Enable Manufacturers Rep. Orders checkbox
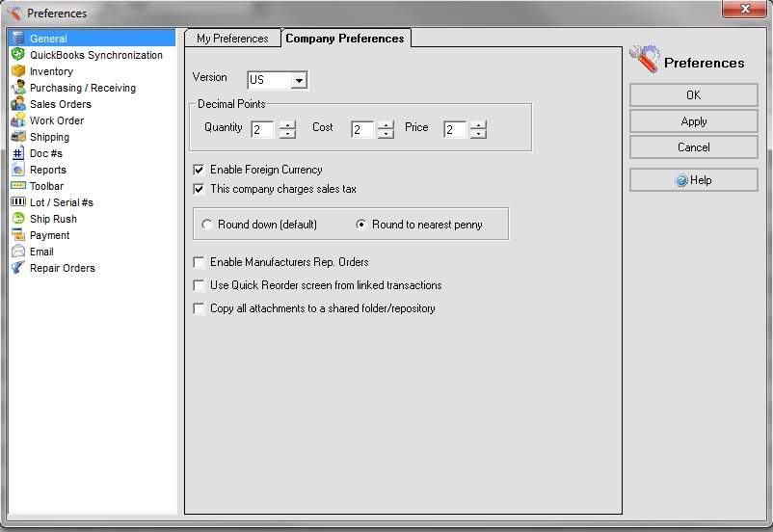 [200, 262]
